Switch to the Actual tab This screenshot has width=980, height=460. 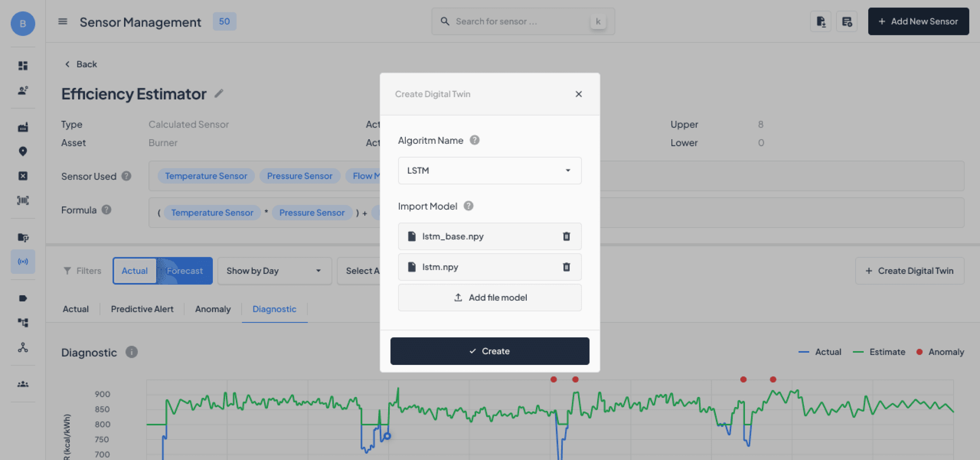tap(76, 309)
